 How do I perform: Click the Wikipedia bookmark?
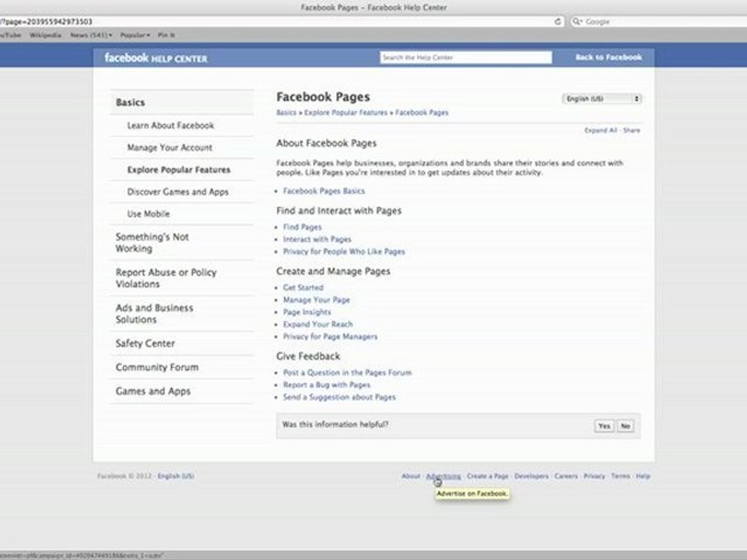[x=45, y=35]
